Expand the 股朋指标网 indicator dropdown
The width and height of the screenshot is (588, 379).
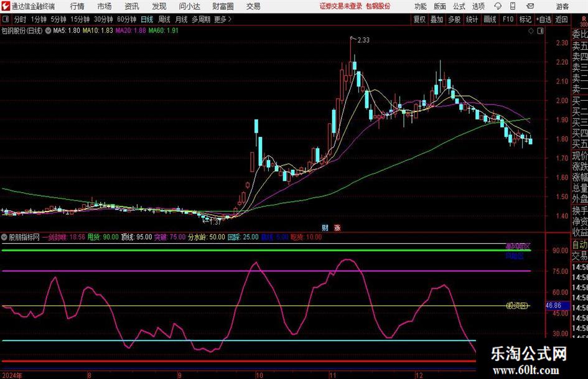click(4, 237)
